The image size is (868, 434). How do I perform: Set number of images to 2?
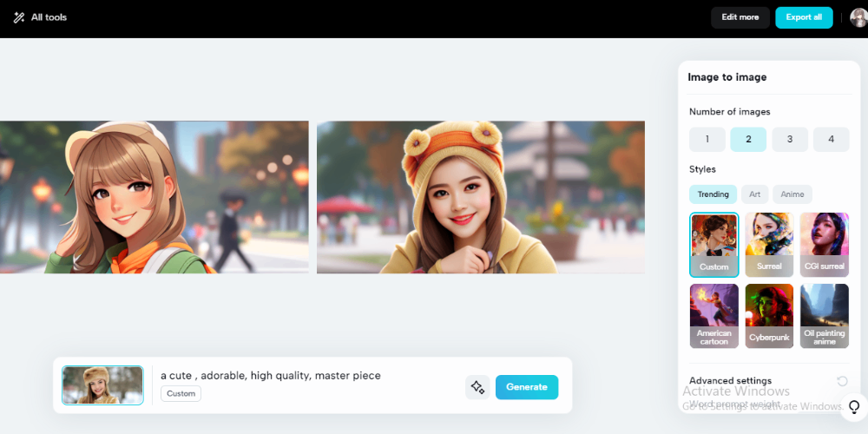[x=748, y=140]
